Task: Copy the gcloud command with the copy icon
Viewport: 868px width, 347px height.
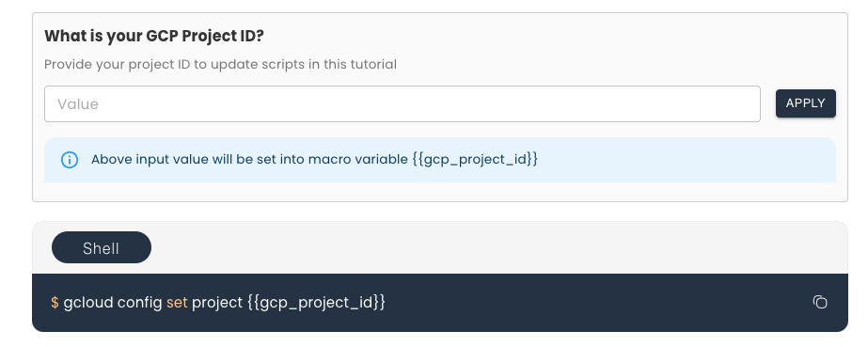Action: (x=820, y=302)
